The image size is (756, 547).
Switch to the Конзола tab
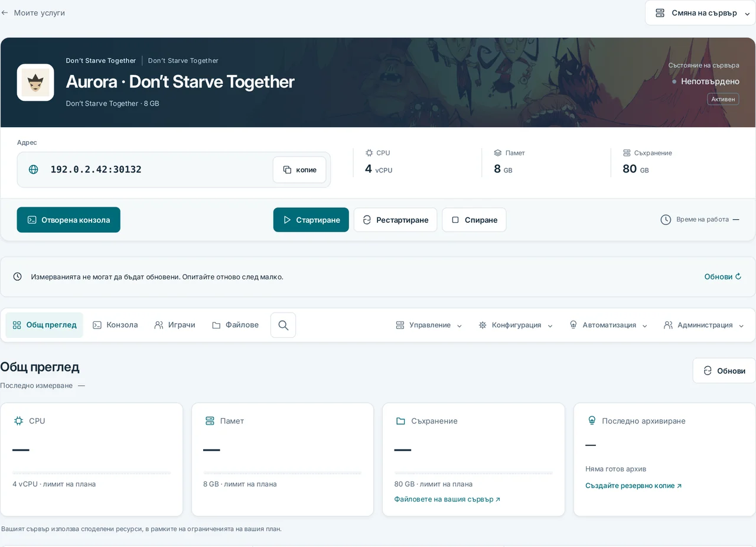pos(115,325)
